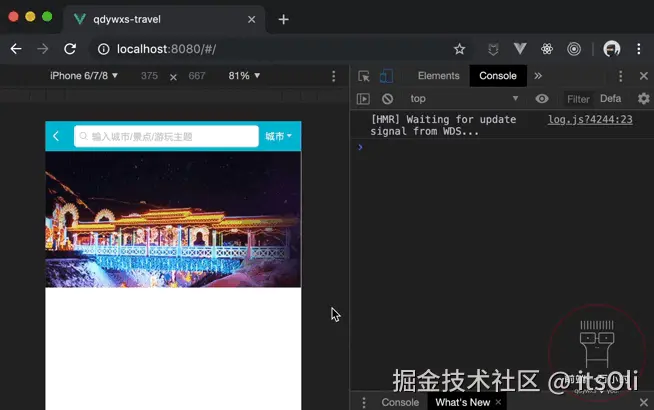Open the React devtools extension icon
The image size is (654, 410).
tap(547, 49)
